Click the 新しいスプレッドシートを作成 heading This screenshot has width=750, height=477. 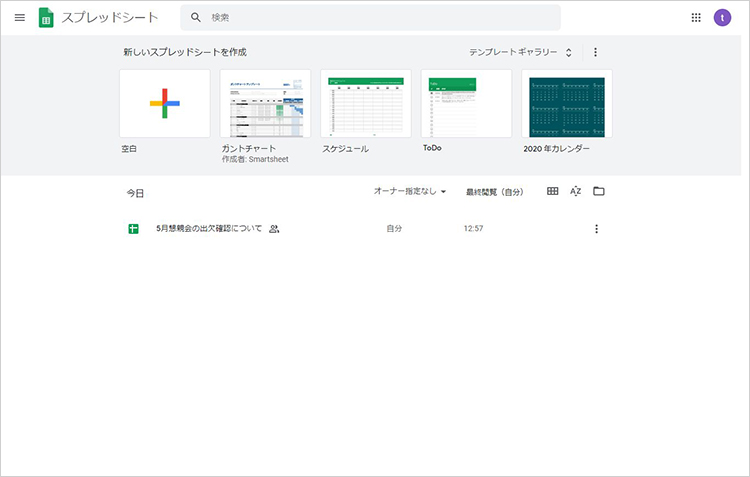185,52
